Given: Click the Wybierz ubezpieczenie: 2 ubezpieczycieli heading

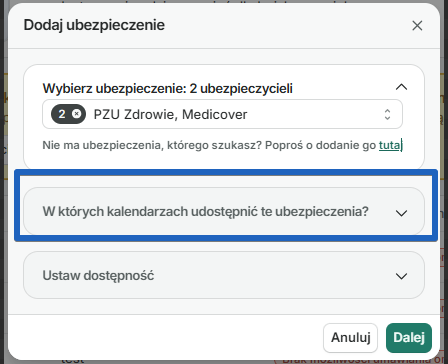Looking at the screenshot, I should click(168, 89).
